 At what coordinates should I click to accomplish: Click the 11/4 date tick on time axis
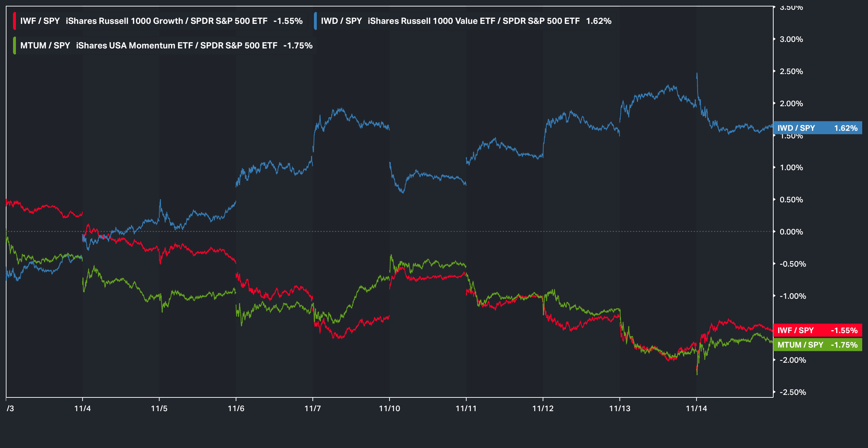tap(82, 408)
